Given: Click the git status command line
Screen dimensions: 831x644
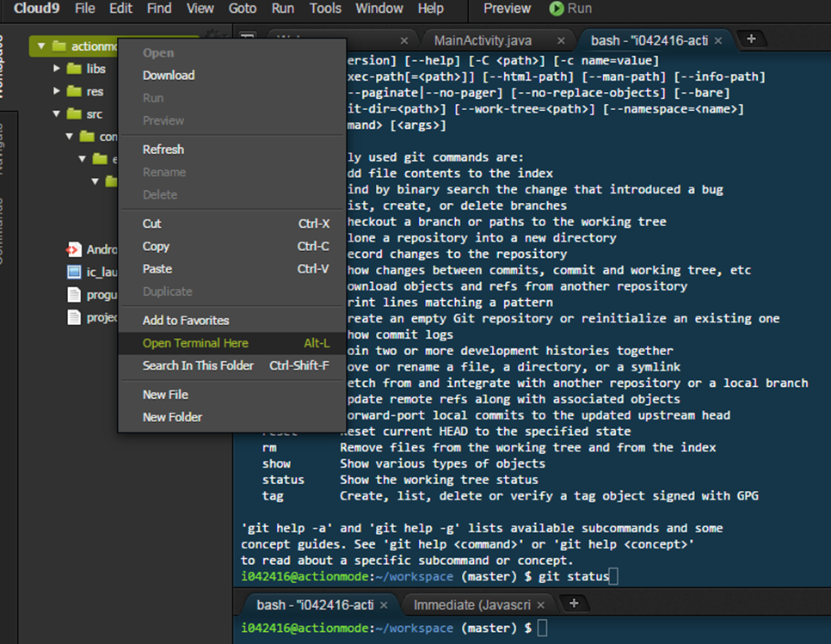Looking at the screenshot, I should pos(430,576).
